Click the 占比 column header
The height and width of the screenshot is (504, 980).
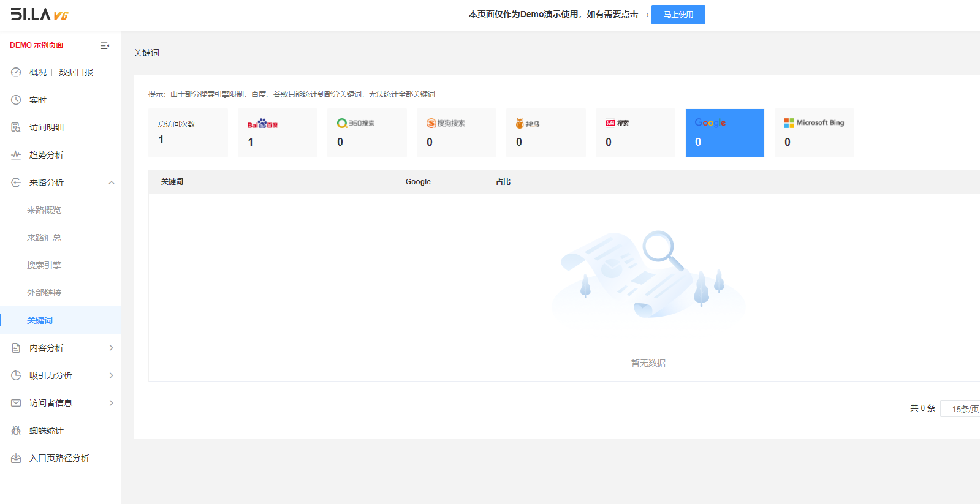pos(503,182)
